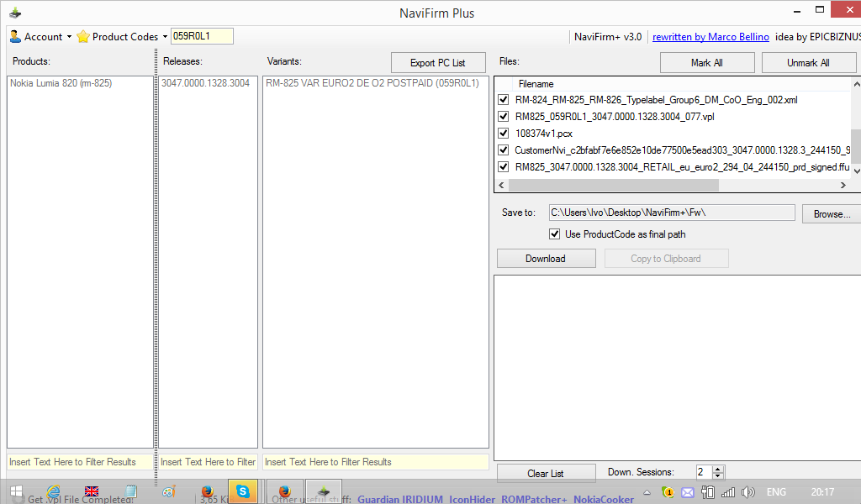
Task: Open the Paint palette taskbar icon
Action: pyautogui.click(x=169, y=491)
